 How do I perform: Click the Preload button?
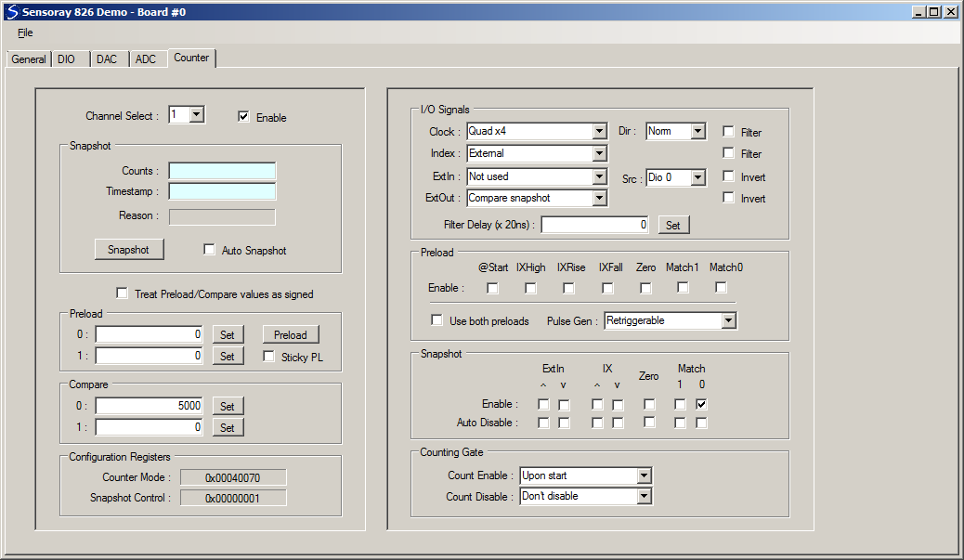291,334
